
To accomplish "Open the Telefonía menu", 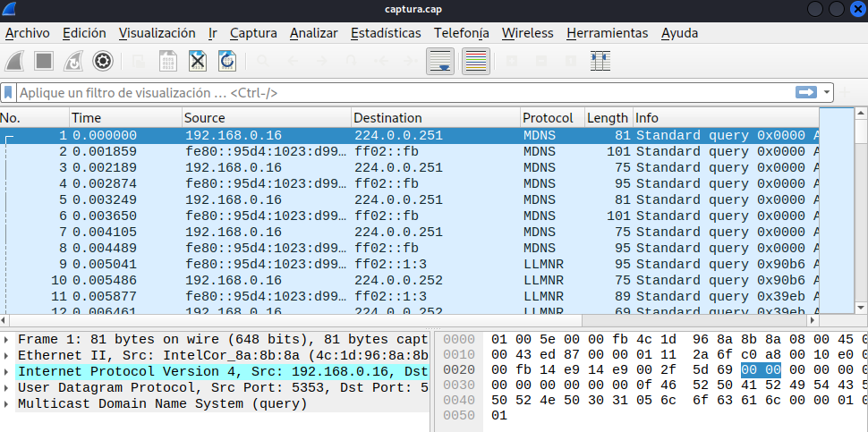I will tap(462, 33).
